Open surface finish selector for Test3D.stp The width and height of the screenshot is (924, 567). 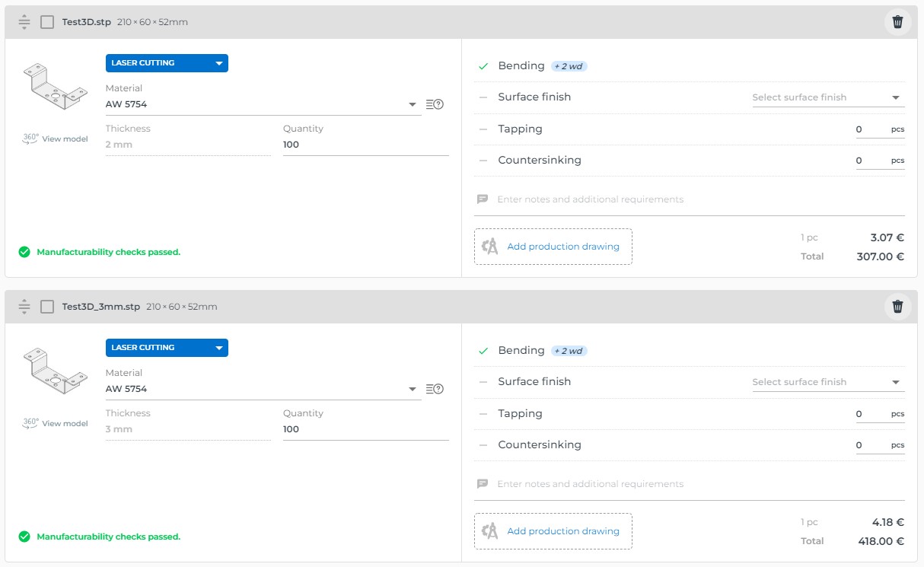[828, 97]
